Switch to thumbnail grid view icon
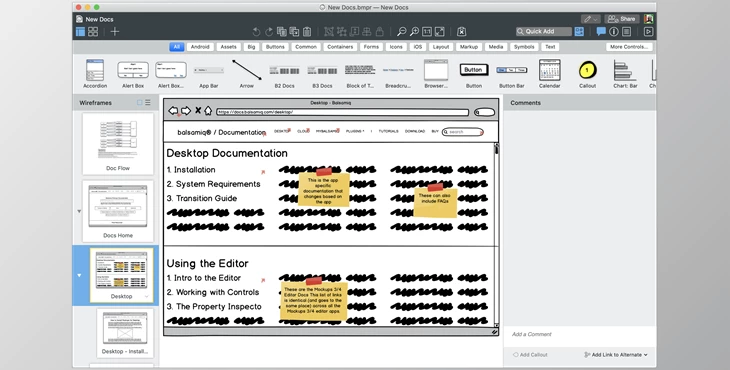Image resolution: width=730 pixels, height=370 pixels. (x=93, y=32)
